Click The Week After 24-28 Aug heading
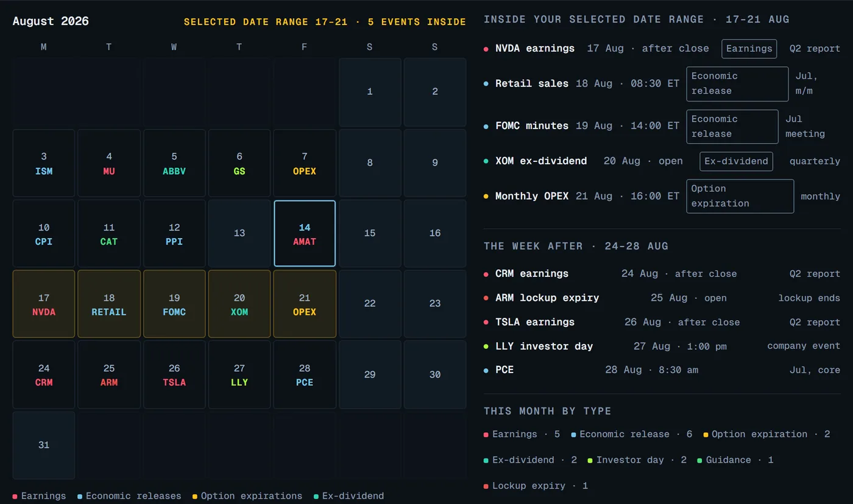Viewport: 853px width, 504px height. (576, 247)
